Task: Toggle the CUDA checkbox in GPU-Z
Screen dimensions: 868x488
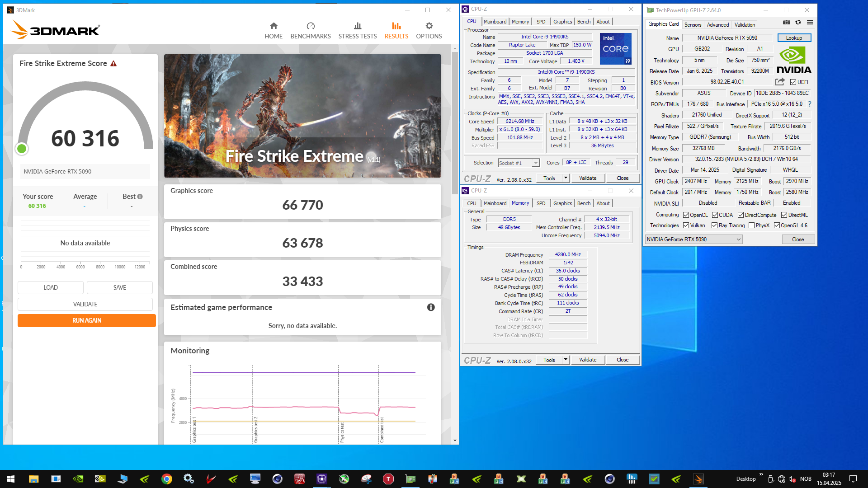Action: (715, 215)
